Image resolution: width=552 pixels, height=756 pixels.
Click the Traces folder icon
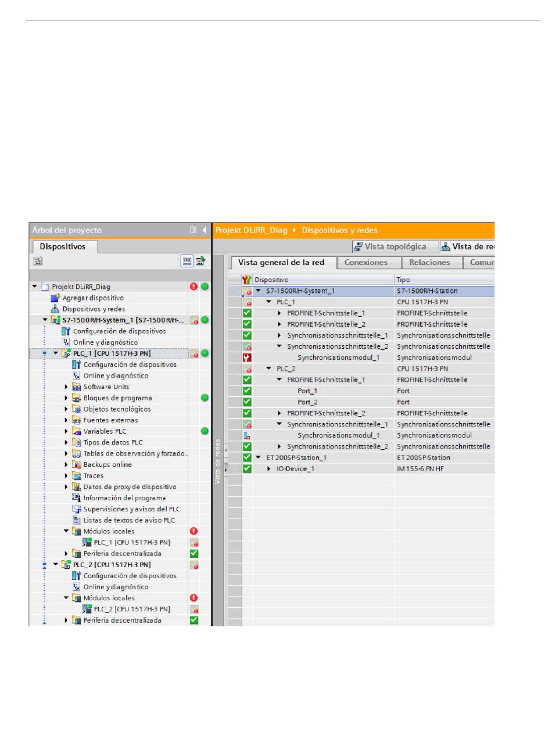77,476
